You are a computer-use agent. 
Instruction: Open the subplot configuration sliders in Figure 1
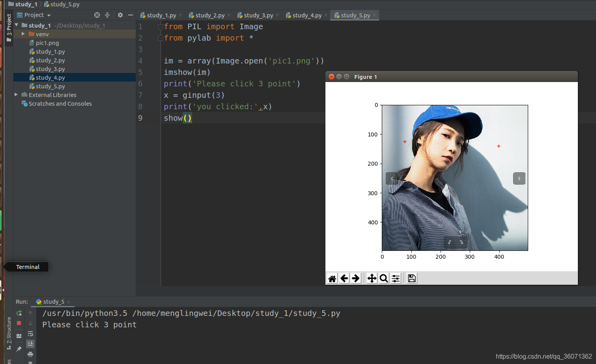point(396,278)
